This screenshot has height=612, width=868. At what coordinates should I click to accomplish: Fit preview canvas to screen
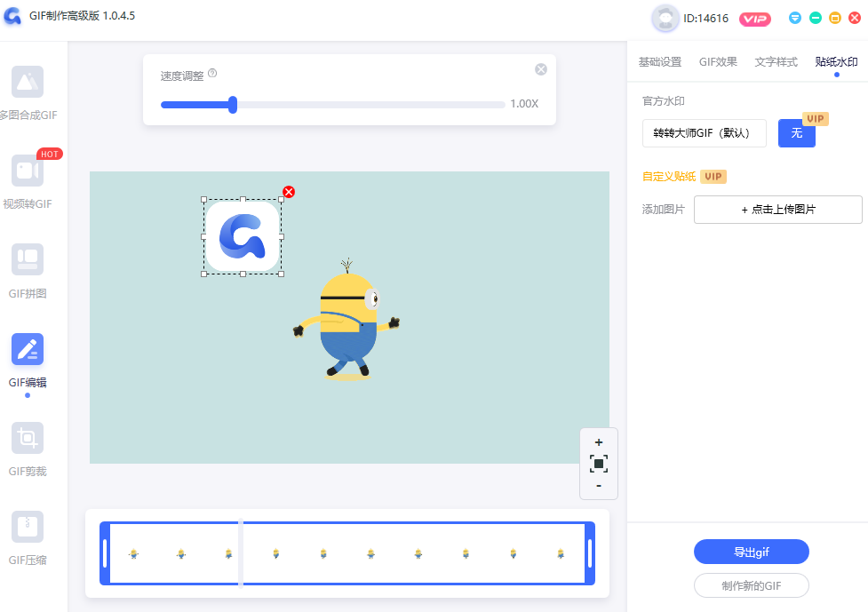click(x=599, y=464)
